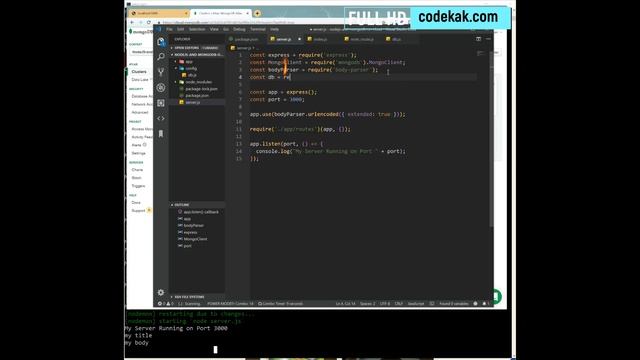Switch to the first orange browser tab
The height and width of the screenshot is (360, 640).
[x=158, y=13]
